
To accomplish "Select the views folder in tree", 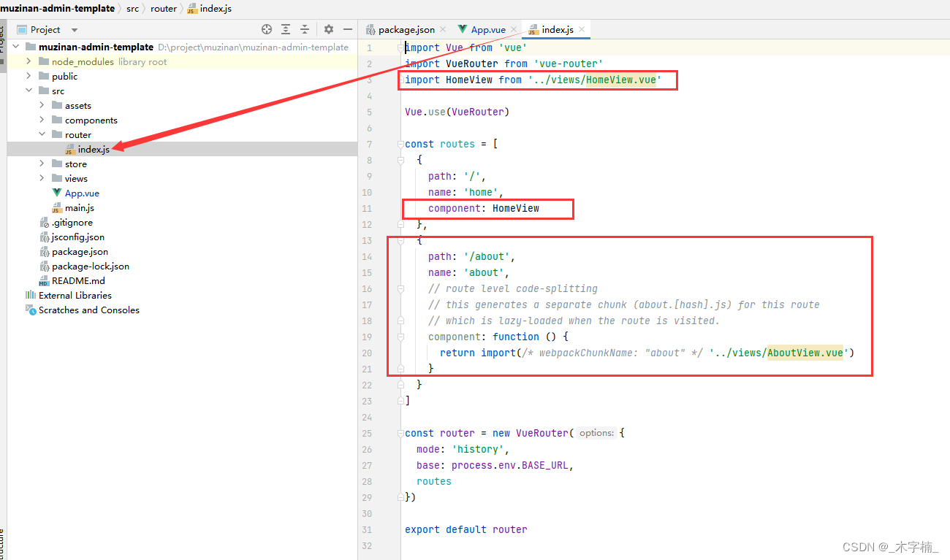I will tap(76, 179).
